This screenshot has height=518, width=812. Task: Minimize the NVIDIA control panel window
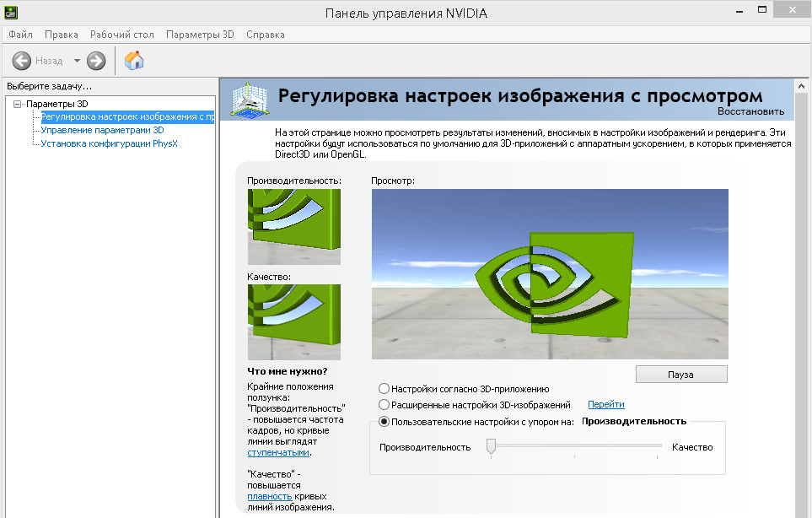point(739,10)
